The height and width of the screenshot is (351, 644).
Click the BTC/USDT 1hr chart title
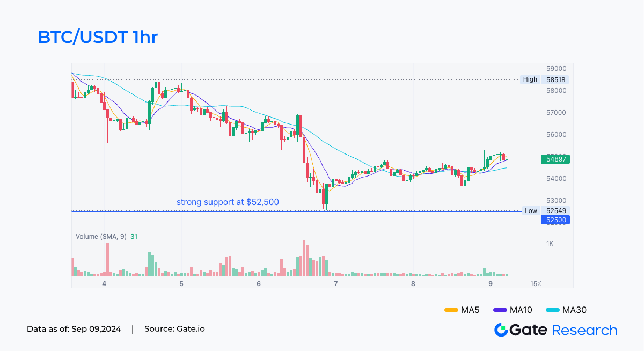coord(98,37)
